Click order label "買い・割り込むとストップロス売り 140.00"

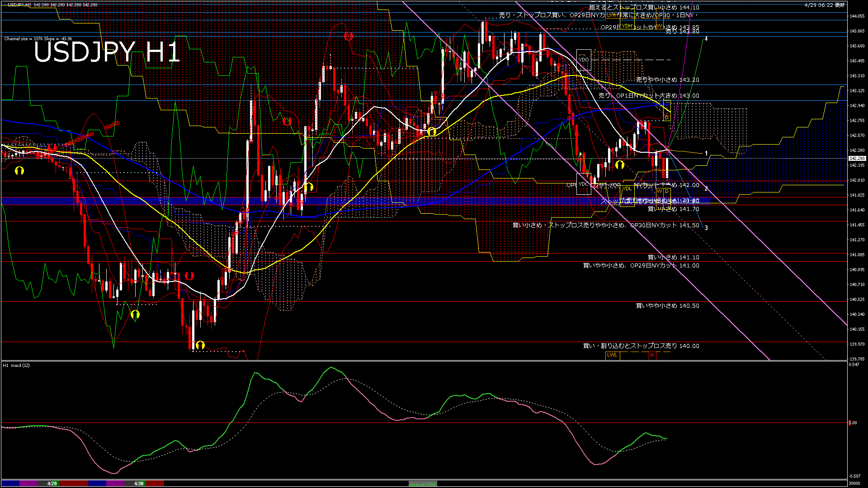coord(641,346)
